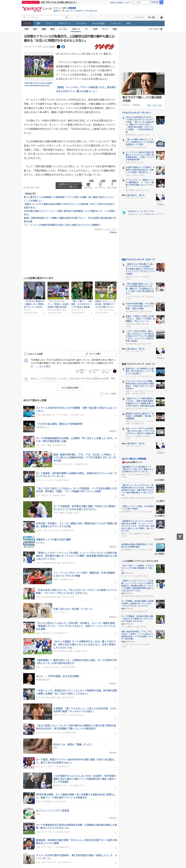Share article on Facebook below headline
The width and height of the screenshot is (186, 868).
click(63, 47)
